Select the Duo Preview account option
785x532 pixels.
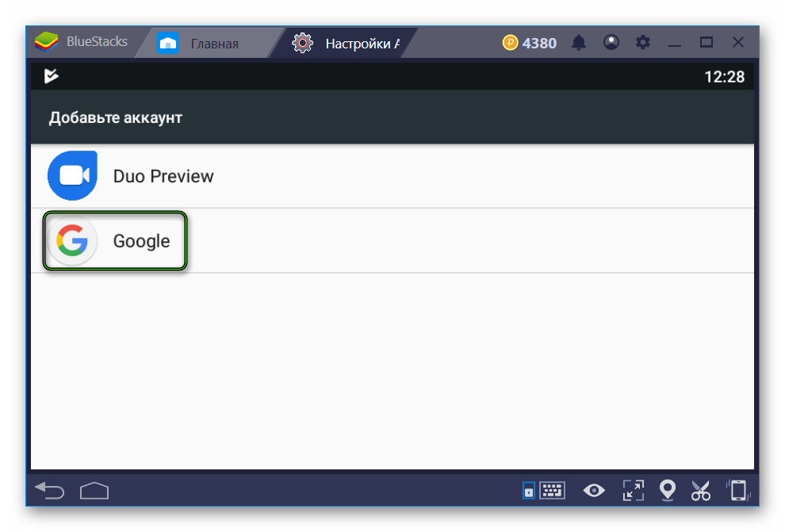coord(392,176)
